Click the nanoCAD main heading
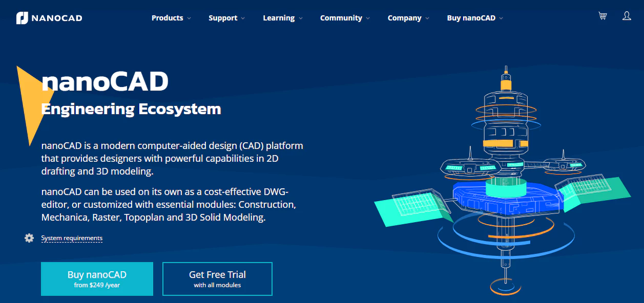Viewport: 644px width, 303px height. click(105, 81)
